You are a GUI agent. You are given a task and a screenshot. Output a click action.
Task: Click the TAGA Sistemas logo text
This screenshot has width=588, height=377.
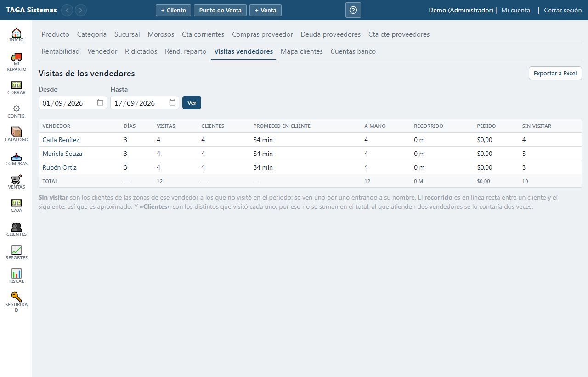point(32,10)
